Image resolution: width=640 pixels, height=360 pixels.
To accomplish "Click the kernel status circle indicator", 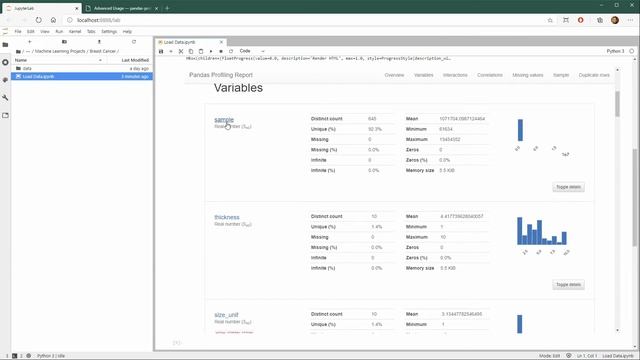I will 632,51.
